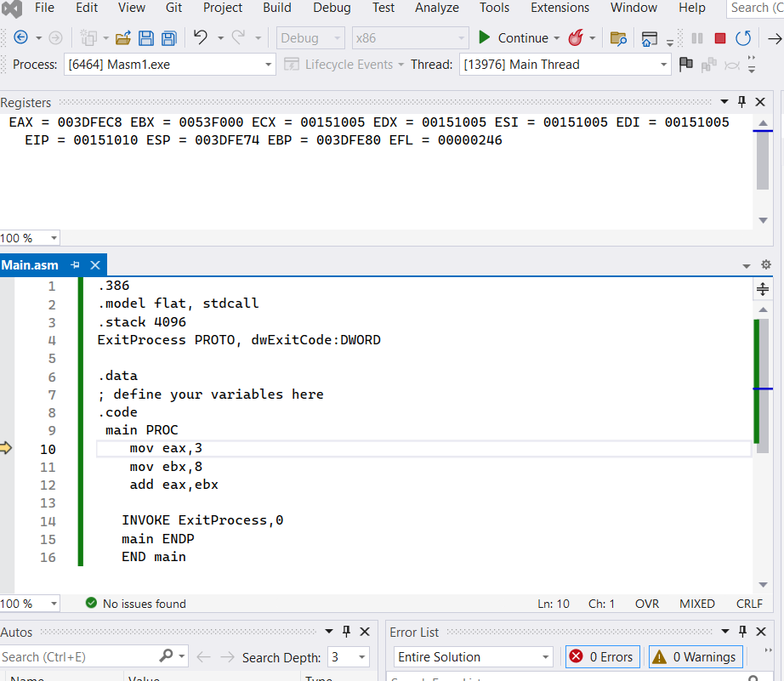Open the Thread dropdown showing Main Thread
The height and width of the screenshot is (681, 784).
point(565,65)
